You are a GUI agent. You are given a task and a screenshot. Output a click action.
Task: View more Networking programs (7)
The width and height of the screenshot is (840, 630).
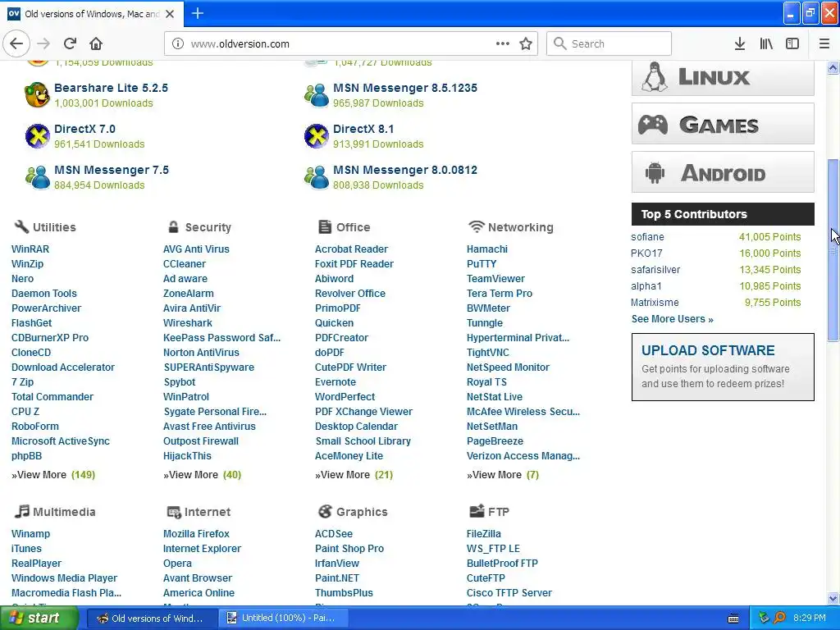503,475
